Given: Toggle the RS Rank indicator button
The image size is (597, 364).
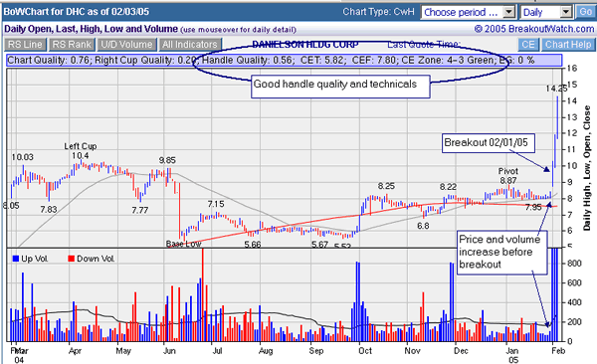Looking at the screenshot, I should [72, 45].
